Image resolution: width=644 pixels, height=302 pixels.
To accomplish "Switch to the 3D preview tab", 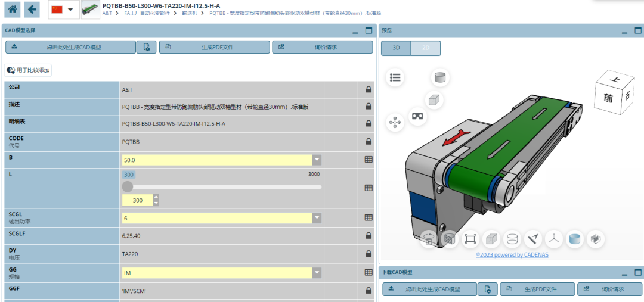I will 396,48.
